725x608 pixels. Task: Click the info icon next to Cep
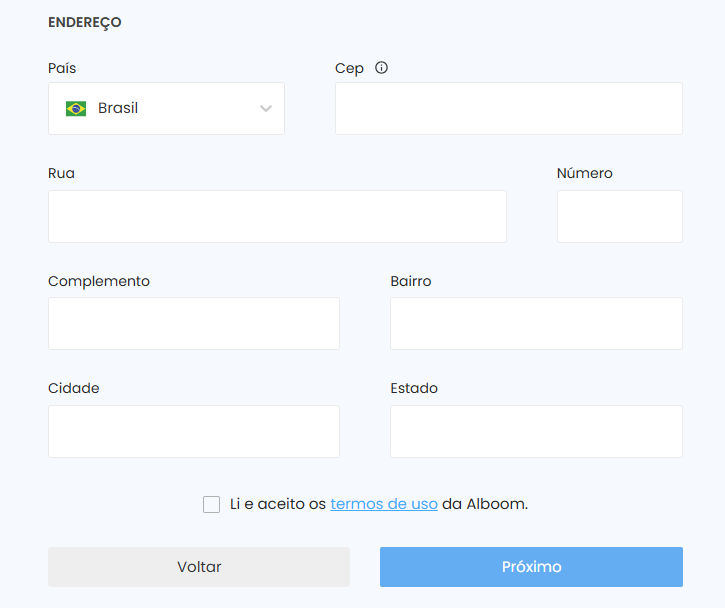pos(381,68)
